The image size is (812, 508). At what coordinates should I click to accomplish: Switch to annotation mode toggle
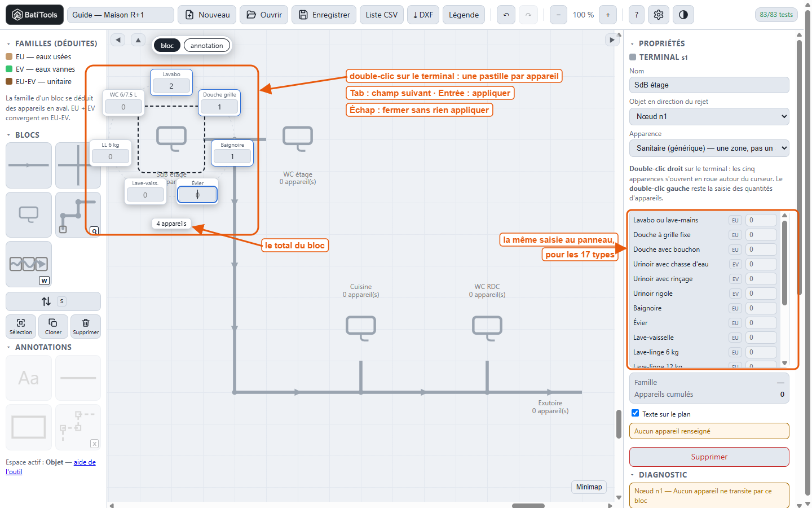pos(207,46)
